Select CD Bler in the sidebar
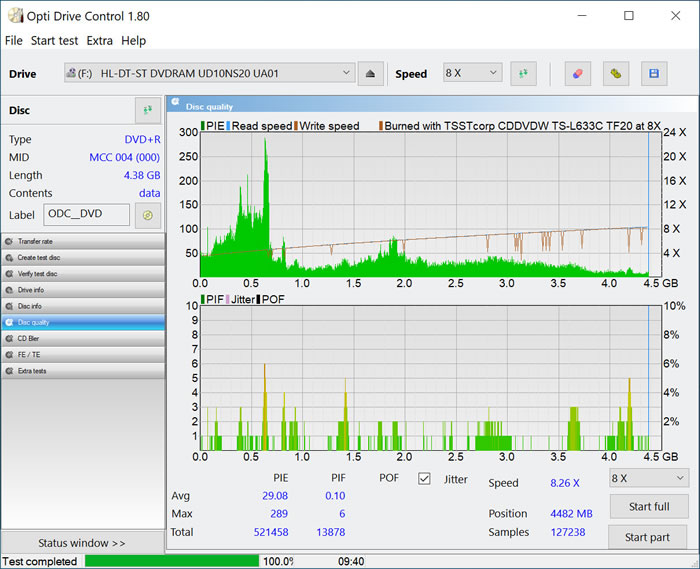 pos(82,338)
